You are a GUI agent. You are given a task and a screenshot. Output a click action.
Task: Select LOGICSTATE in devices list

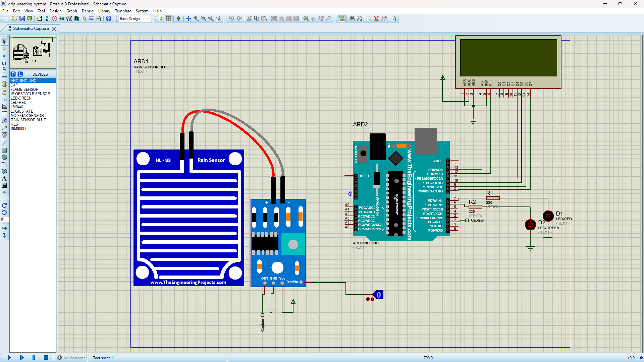(x=33, y=111)
